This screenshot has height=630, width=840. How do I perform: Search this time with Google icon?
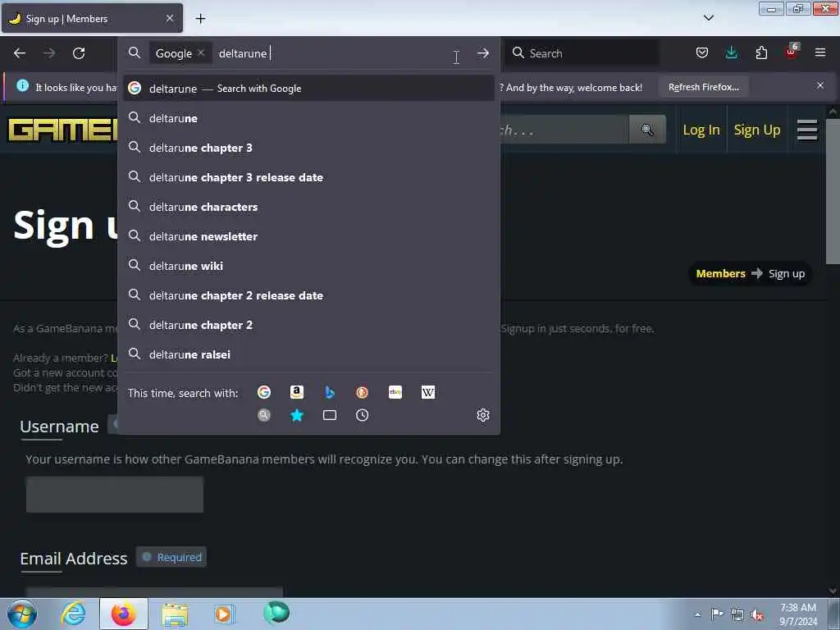[263, 392]
